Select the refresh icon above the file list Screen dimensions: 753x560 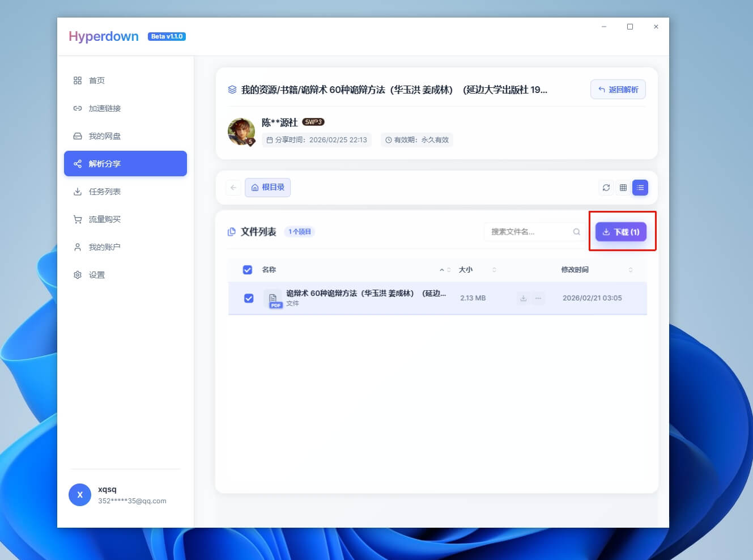tap(606, 187)
